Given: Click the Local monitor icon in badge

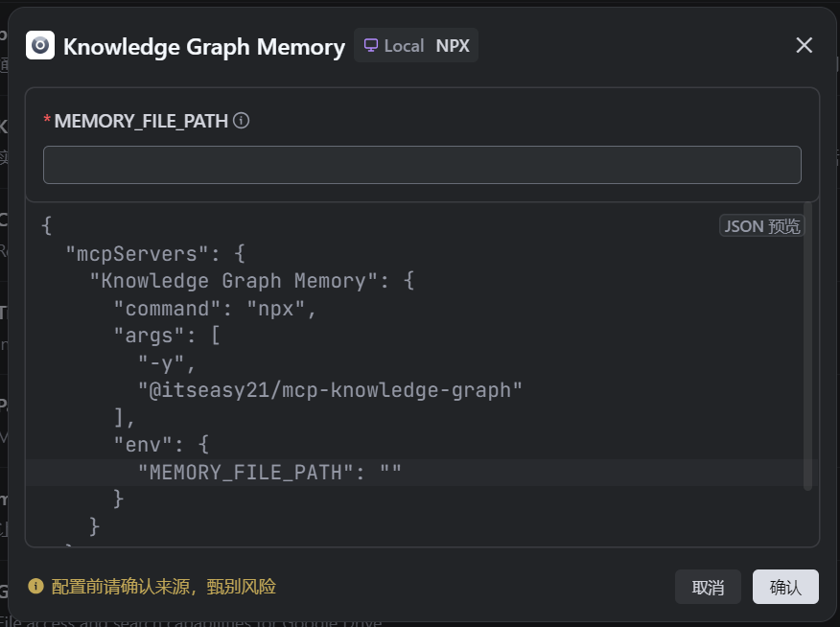Looking at the screenshot, I should click(371, 45).
